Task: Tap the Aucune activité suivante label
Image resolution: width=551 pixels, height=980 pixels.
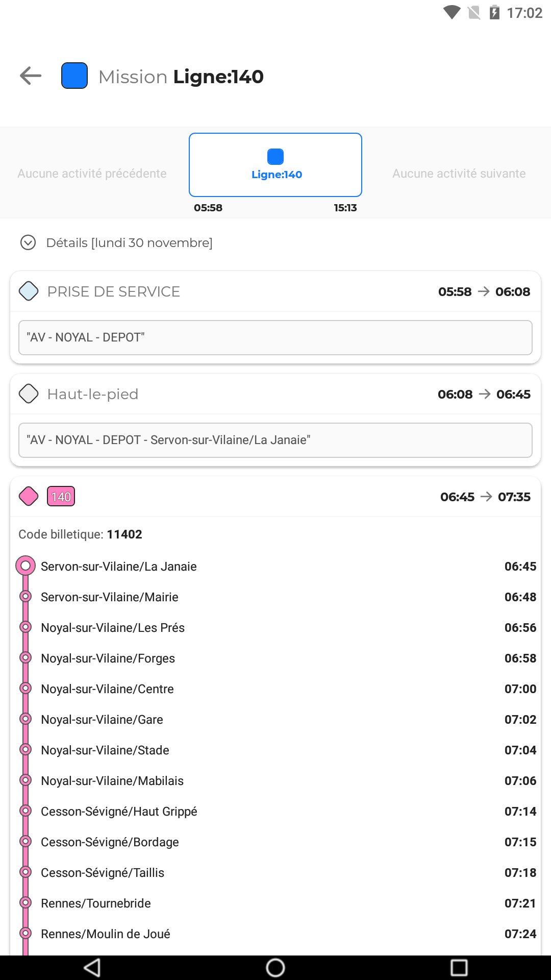Action: (x=459, y=174)
